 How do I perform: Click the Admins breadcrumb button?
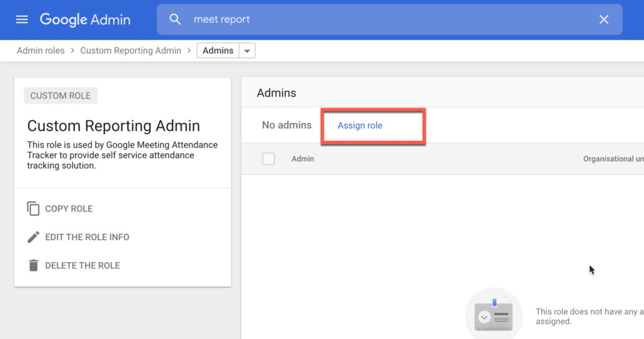218,51
